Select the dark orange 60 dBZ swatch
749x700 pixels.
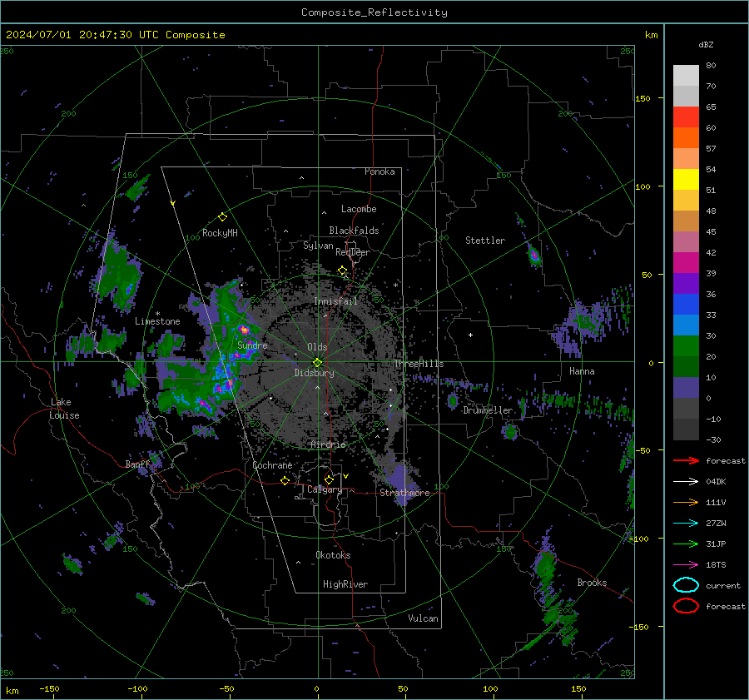(x=686, y=137)
